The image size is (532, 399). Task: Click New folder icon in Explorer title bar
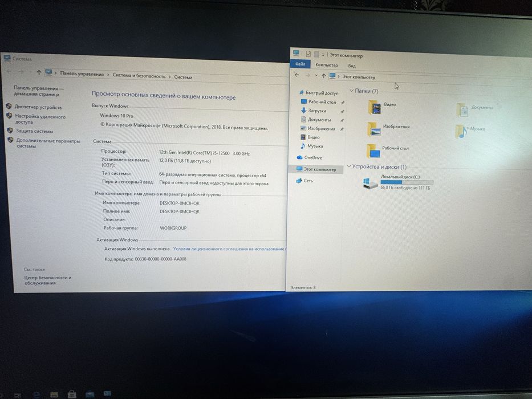pos(316,54)
